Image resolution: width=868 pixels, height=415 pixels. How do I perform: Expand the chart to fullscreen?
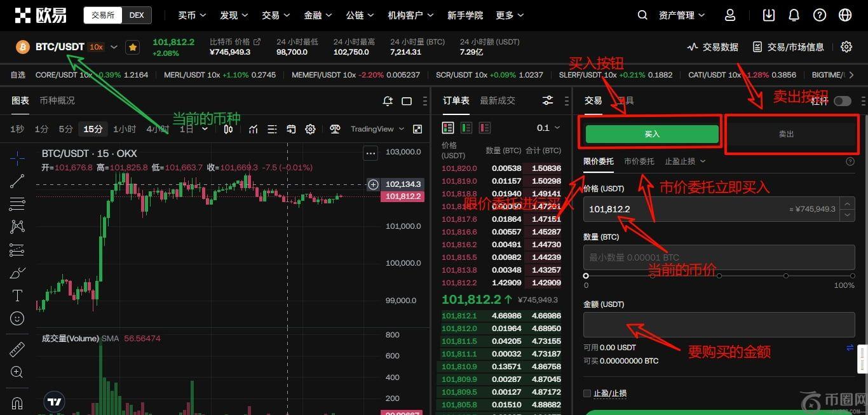pyautogui.click(x=417, y=129)
